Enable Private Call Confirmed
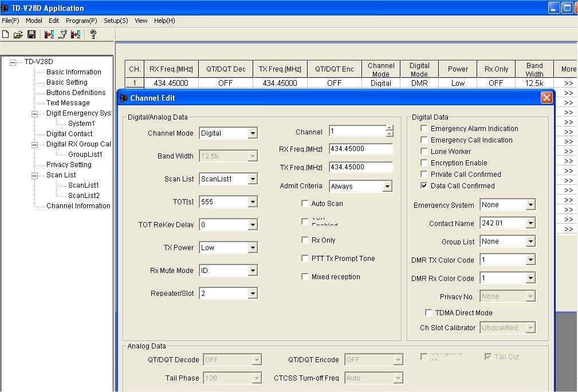 click(424, 174)
